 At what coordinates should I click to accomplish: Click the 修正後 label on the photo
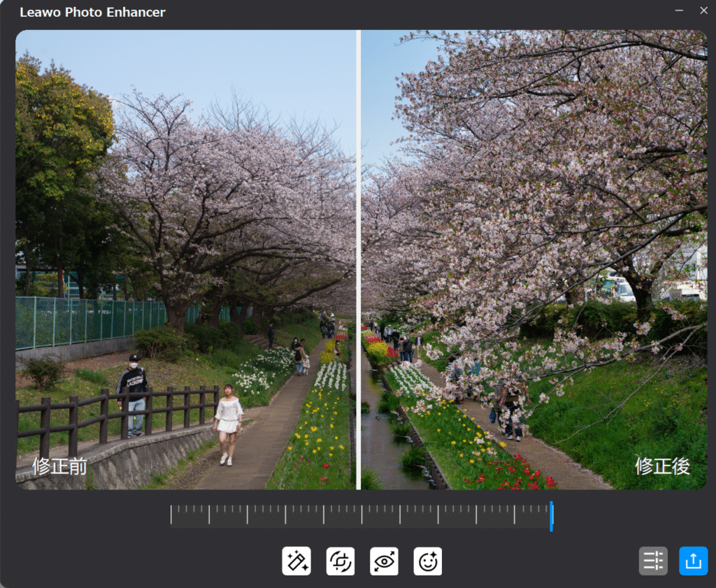point(662,466)
